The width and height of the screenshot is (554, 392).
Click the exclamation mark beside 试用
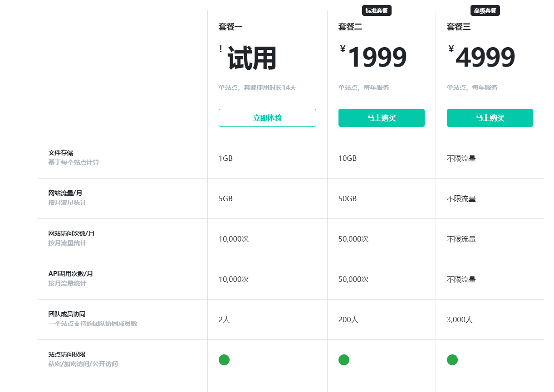221,49
